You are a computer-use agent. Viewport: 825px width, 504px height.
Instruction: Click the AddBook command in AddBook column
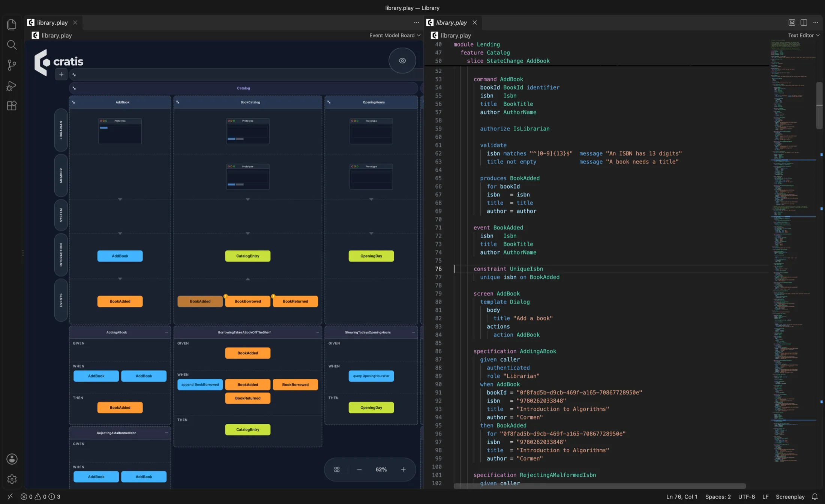120,256
